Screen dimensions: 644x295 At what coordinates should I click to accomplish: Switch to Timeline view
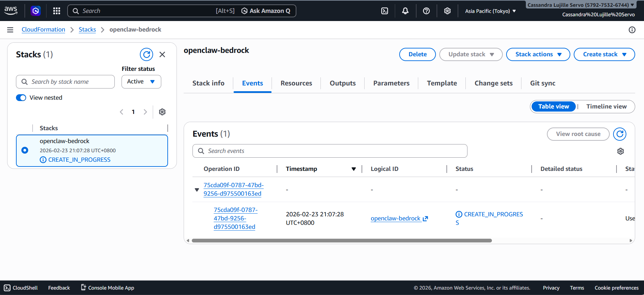point(606,106)
